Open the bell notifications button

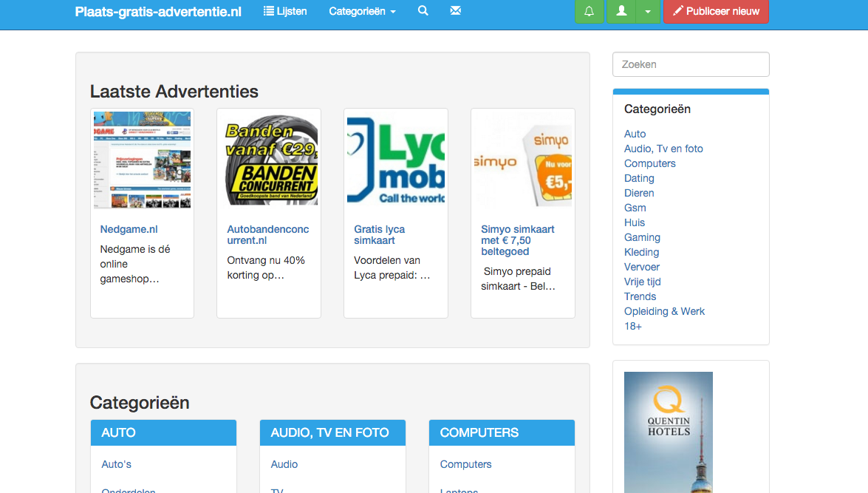589,11
